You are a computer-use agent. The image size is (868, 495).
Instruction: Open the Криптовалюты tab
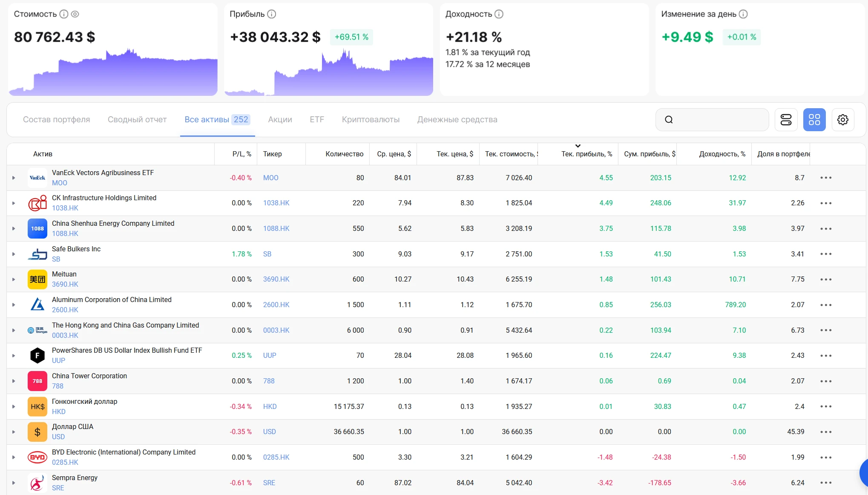[371, 120]
